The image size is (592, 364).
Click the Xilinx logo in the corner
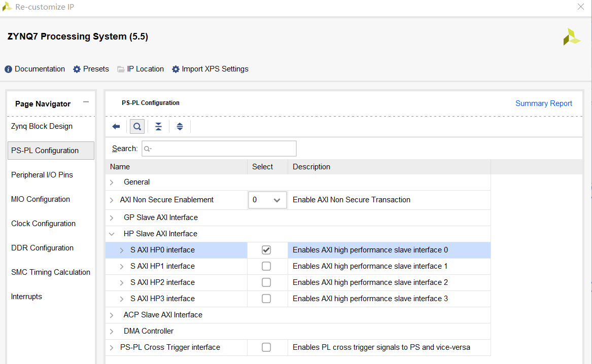click(572, 37)
